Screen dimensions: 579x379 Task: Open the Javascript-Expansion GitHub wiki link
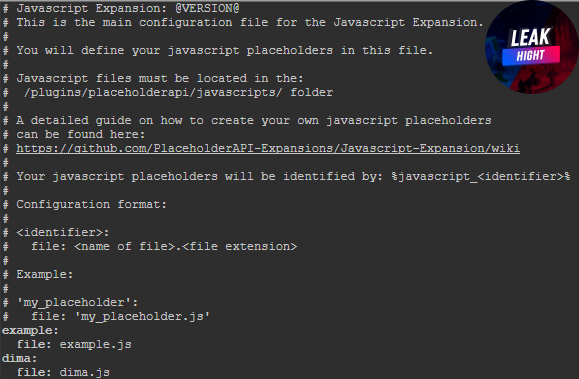coord(268,148)
